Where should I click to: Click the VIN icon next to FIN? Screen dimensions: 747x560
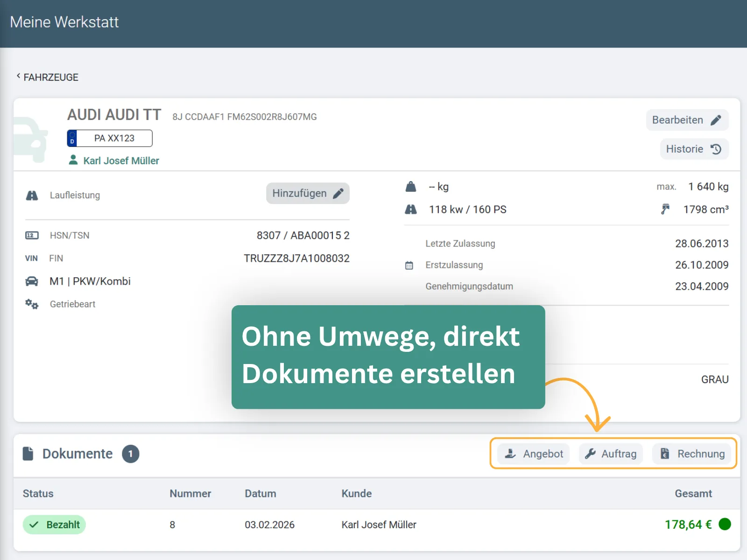click(x=31, y=258)
